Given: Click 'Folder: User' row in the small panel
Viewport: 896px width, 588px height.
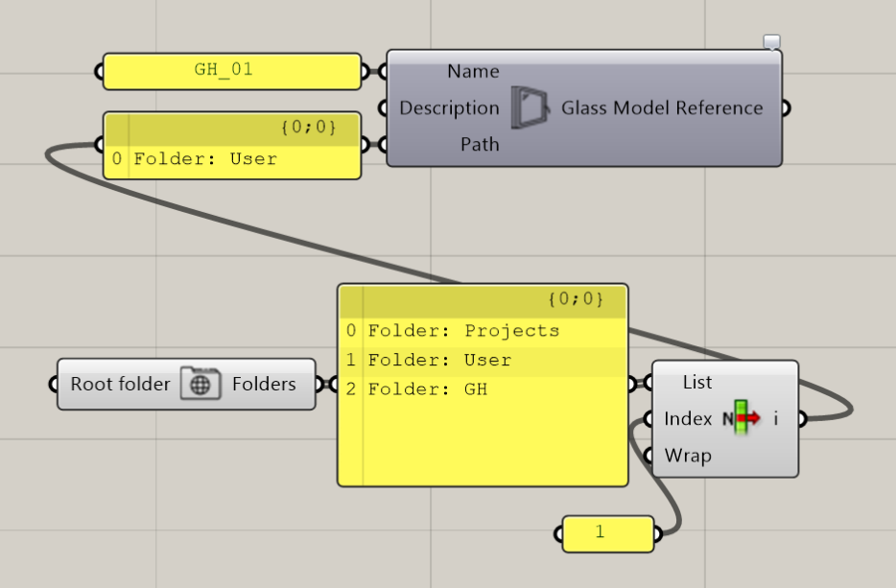Looking at the screenshot, I should point(232,159).
